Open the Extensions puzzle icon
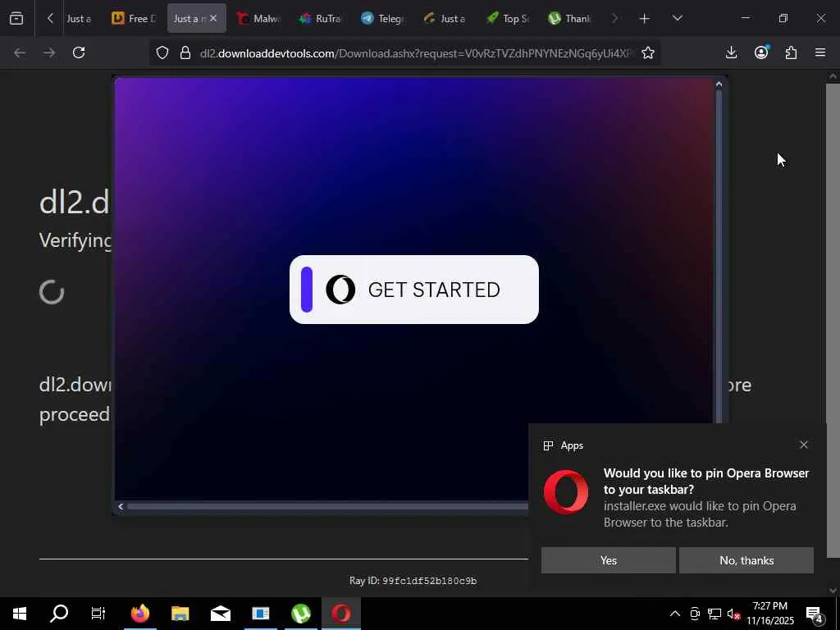The height and width of the screenshot is (630, 840). tap(791, 52)
